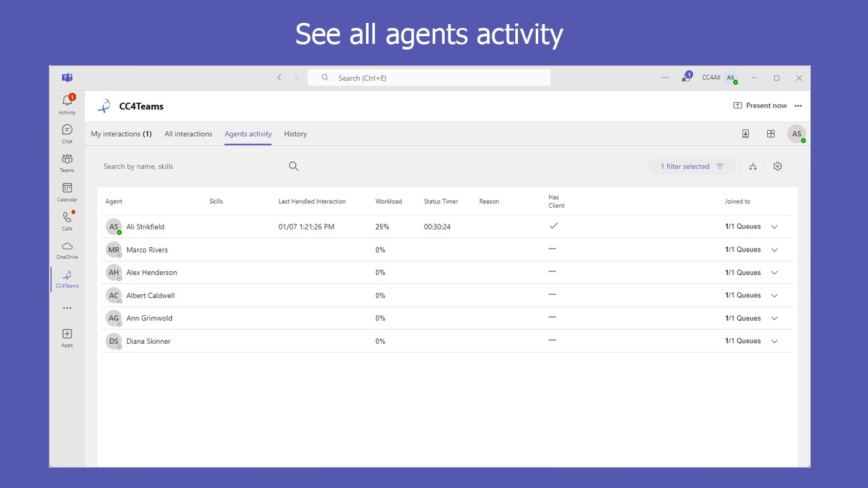Open the hierarchy view icon beside filter

[x=753, y=166]
